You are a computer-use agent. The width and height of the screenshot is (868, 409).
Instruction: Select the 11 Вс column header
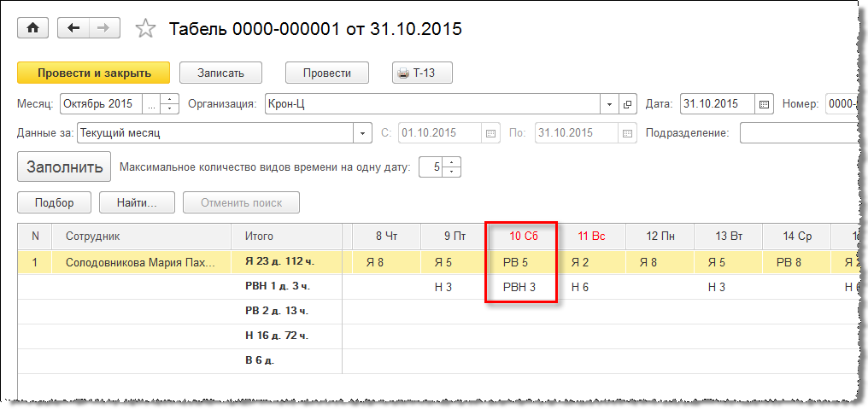[592, 237]
